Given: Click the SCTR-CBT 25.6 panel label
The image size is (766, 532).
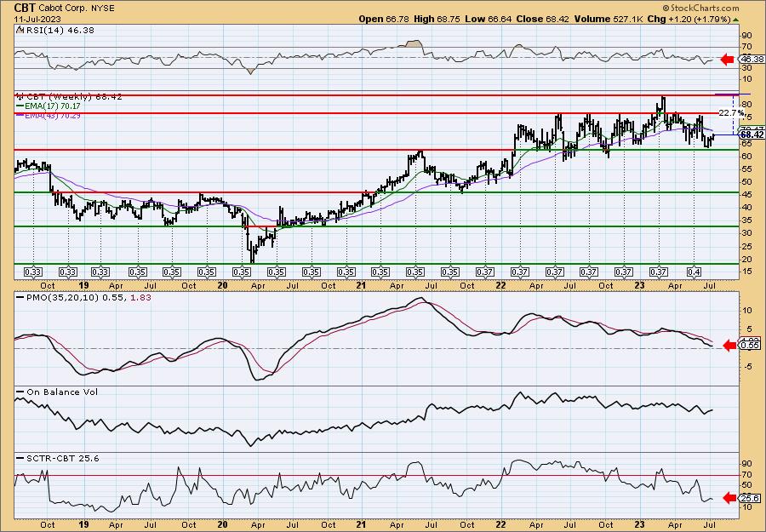Looking at the screenshot, I should [x=62, y=458].
